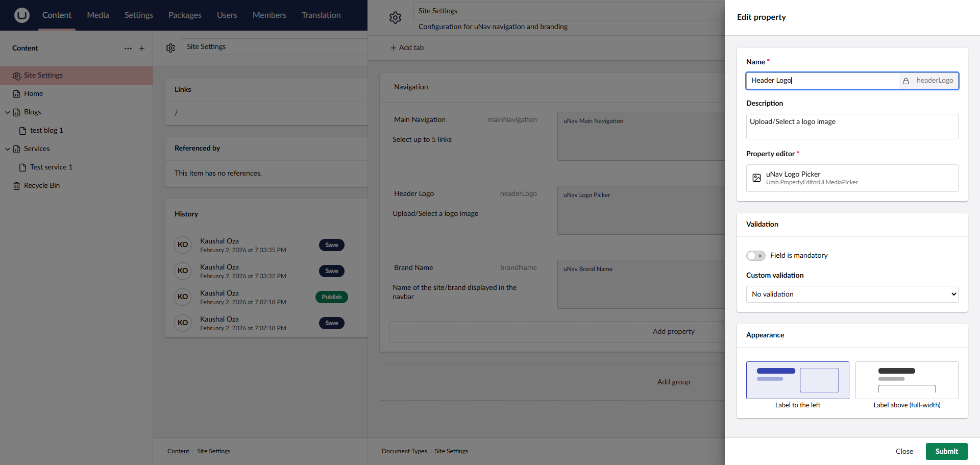Screen dimensions: 980x465
Task: Click the Services document icon
Action: pos(17,149)
